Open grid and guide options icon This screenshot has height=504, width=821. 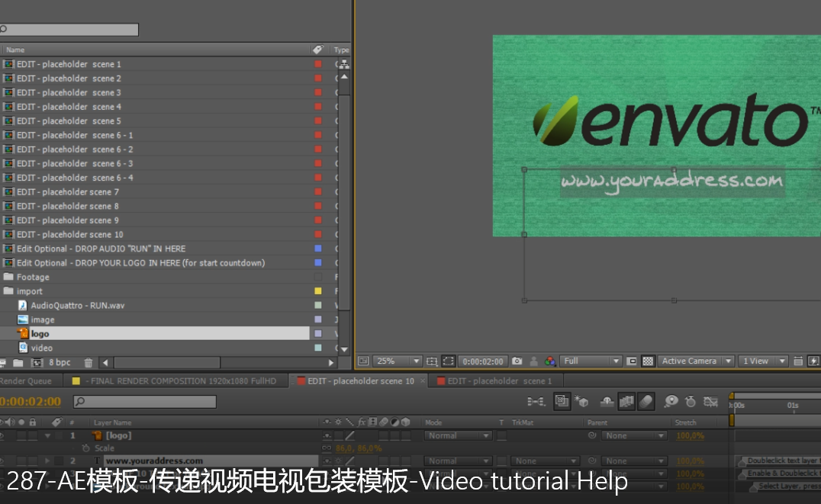pyautogui.click(x=431, y=361)
